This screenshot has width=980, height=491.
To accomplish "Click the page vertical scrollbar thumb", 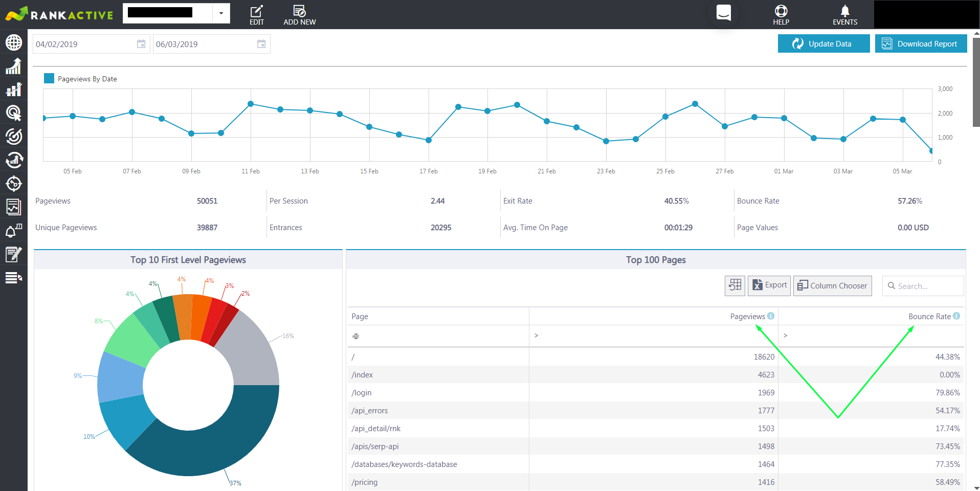I will (976, 82).
